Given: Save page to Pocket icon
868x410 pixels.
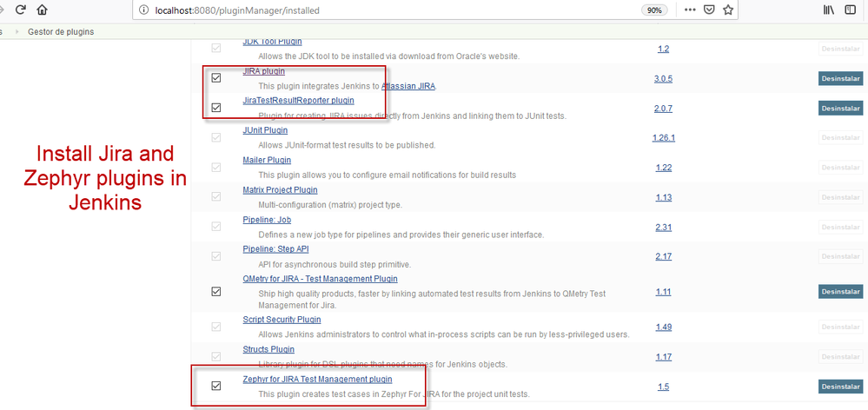Looking at the screenshot, I should point(709,10).
